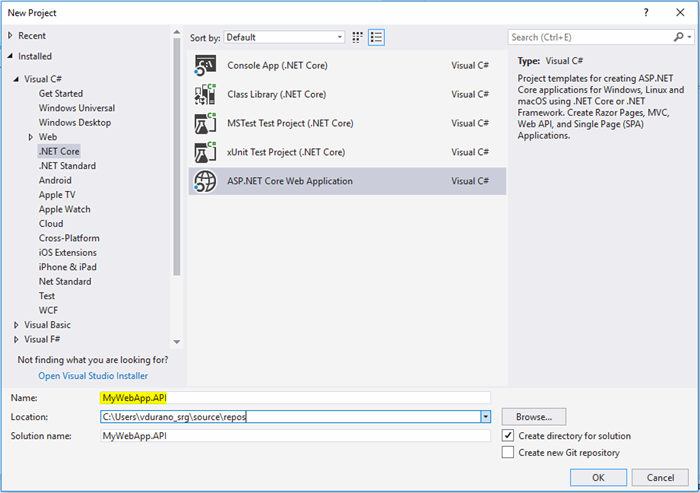Click the MSTest Test Project flask icon

(205, 123)
